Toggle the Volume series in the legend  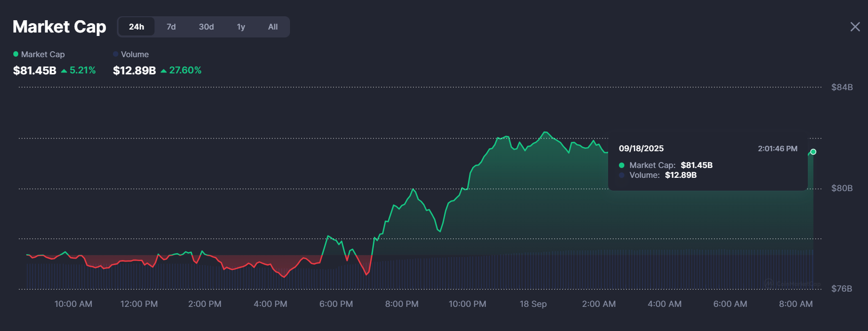pos(131,54)
